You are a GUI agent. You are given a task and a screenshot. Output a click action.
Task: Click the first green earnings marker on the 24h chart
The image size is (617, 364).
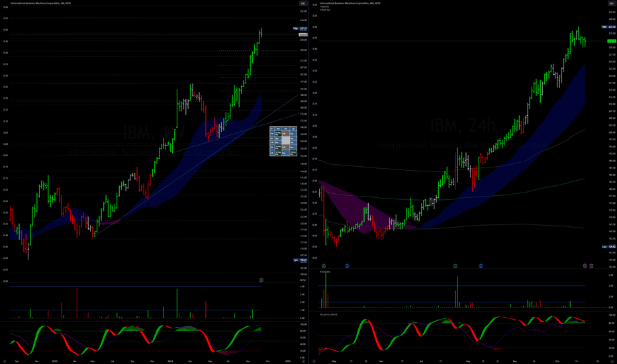click(x=324, y=266)
